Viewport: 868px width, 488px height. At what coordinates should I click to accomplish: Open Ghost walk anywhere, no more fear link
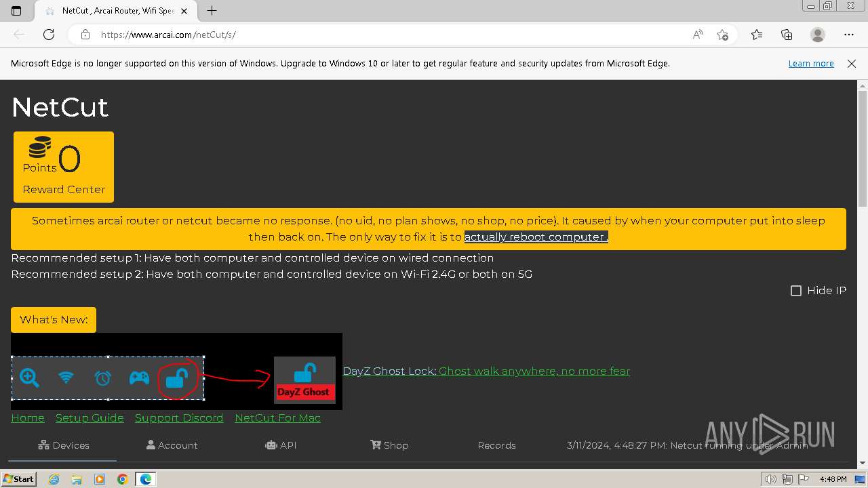[534, 371]
